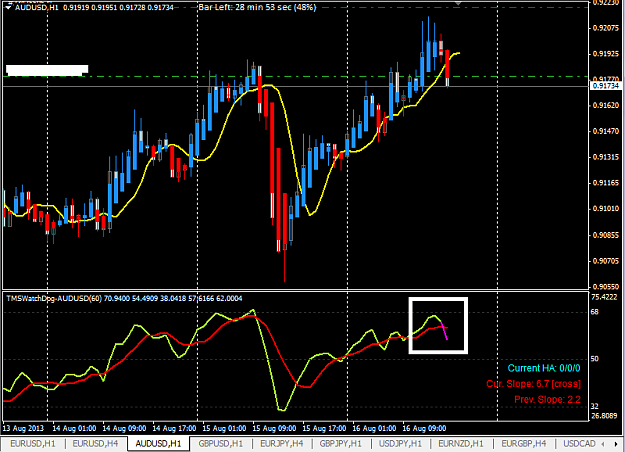Switch to the EURUSD,H1 chart tab
Image resolution: width=625 pixels, height=452 pixels.
pyautogui.click(x=33, y=444)
